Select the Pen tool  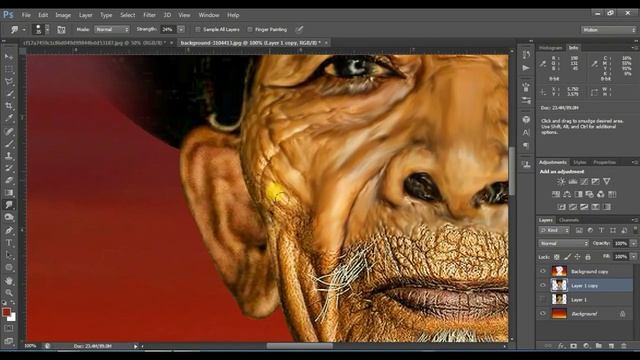click(9, 231)
